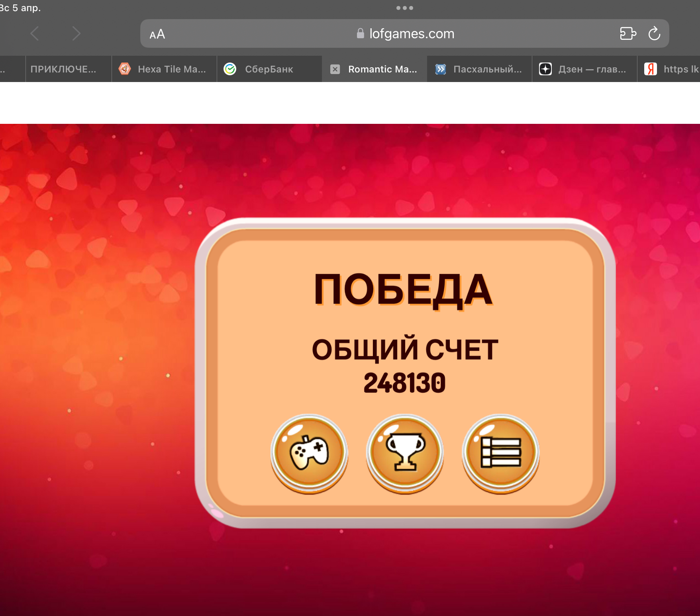The image size is (700, 616).
Task: Go back to previous page
Action: pyautogui.click(x=35, y=34)
